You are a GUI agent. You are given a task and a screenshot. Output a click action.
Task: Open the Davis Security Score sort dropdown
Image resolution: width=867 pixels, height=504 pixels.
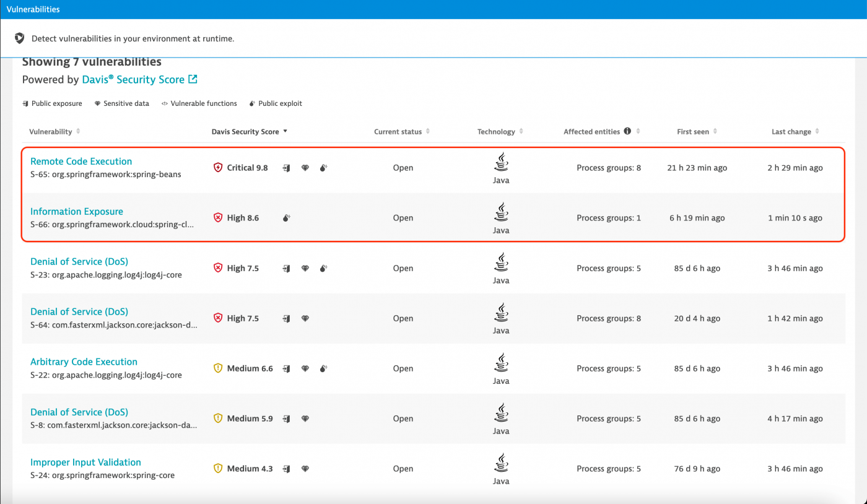pyautogui.click(x=285, y=131)
